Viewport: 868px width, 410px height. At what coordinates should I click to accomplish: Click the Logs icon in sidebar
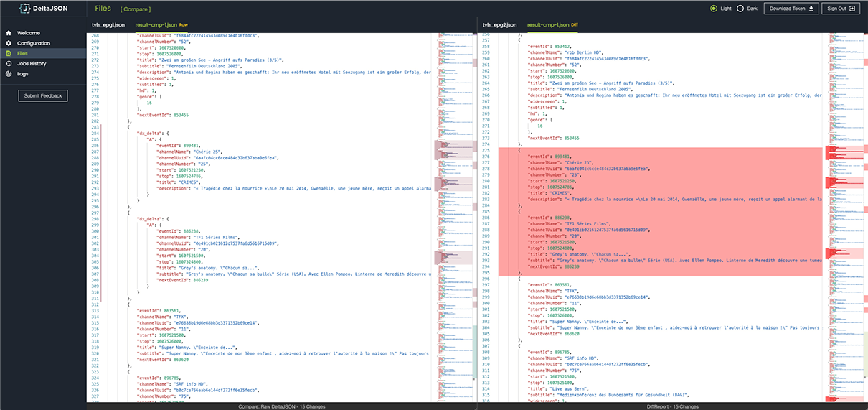tap(9, 73)
